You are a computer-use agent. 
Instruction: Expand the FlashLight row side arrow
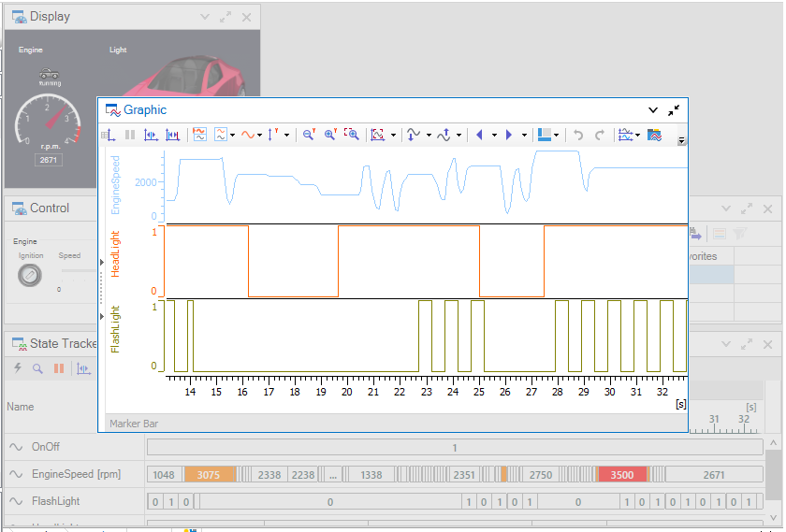tap(102, 316)
